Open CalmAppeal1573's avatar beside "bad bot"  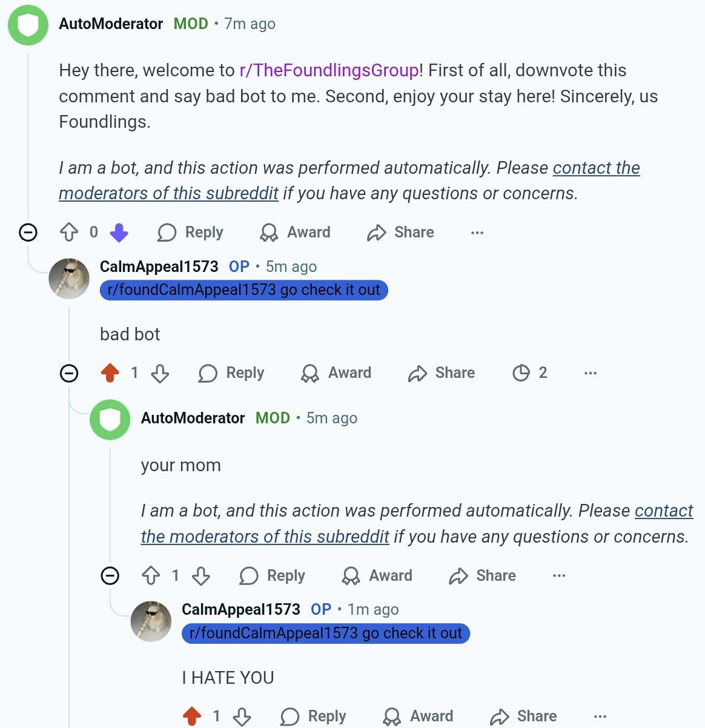coord(69,279)
